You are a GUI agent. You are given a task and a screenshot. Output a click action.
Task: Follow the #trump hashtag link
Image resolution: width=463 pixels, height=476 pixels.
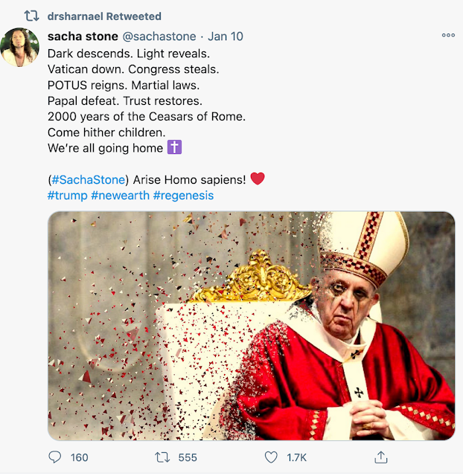coord(66,195)
